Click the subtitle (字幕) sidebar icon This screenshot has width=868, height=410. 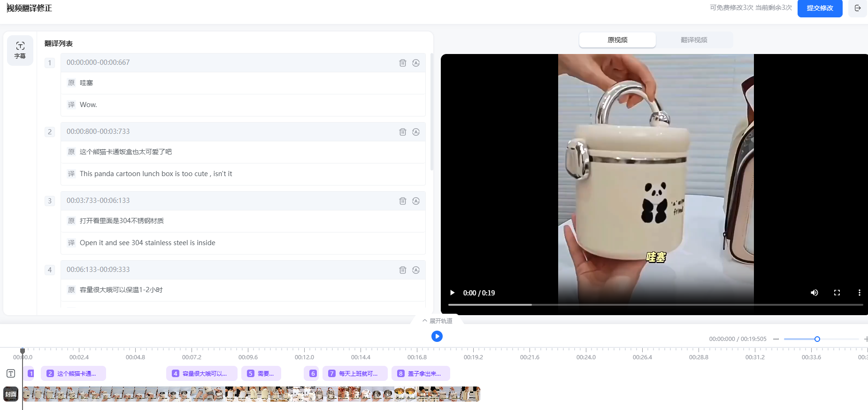20,50
